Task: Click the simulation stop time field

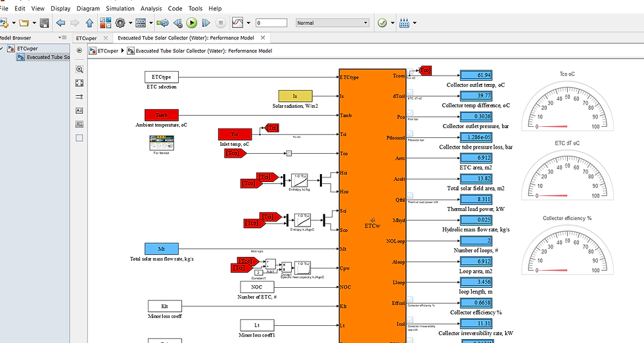Action: (271, 23)
